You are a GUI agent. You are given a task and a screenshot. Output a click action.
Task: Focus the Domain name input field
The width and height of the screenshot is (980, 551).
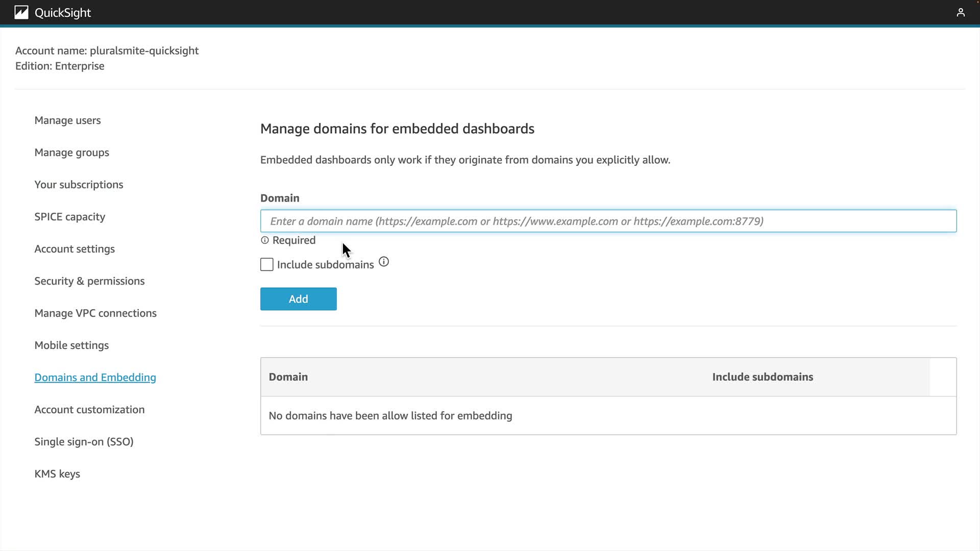[x=608, y=221]
